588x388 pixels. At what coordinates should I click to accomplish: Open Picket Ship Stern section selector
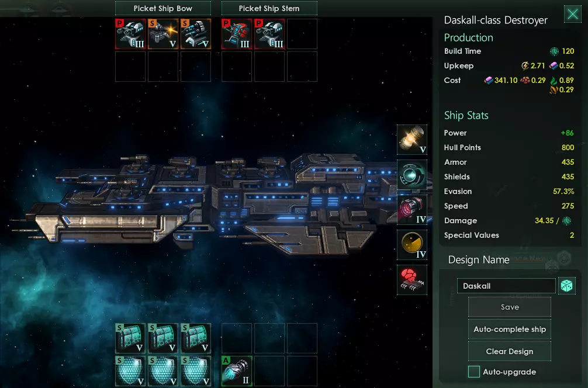pos(269,8)
